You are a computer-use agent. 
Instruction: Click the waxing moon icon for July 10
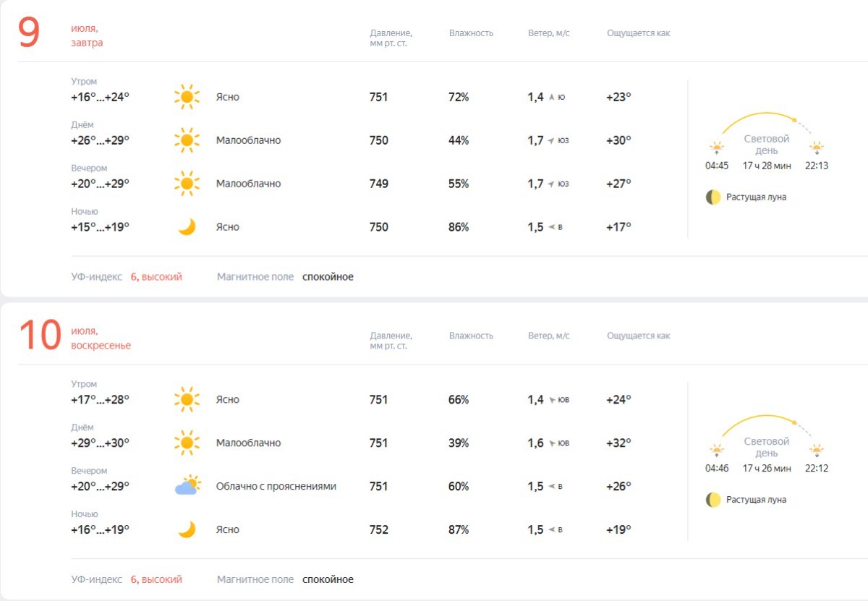tap(713, 500)
